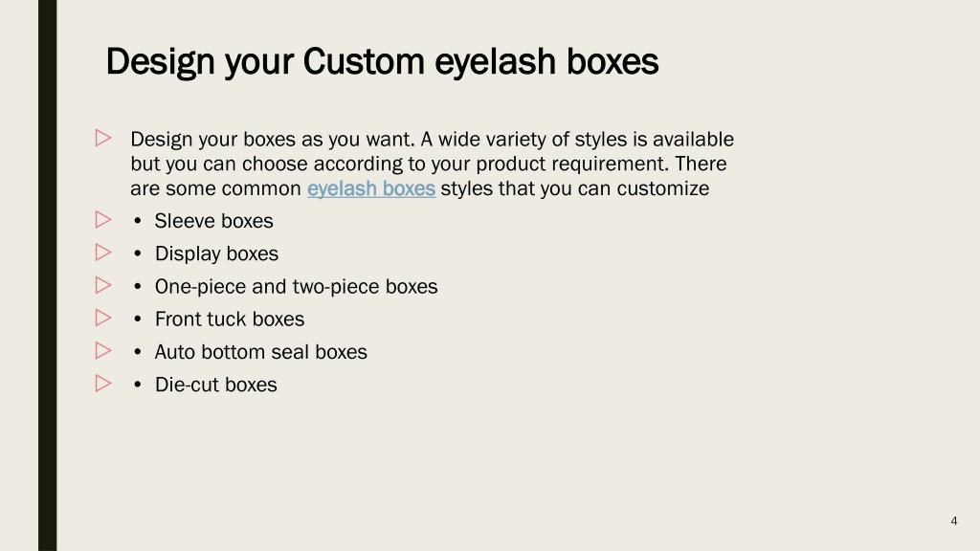Click the Sleeve boxes list item text

point(213,221)
